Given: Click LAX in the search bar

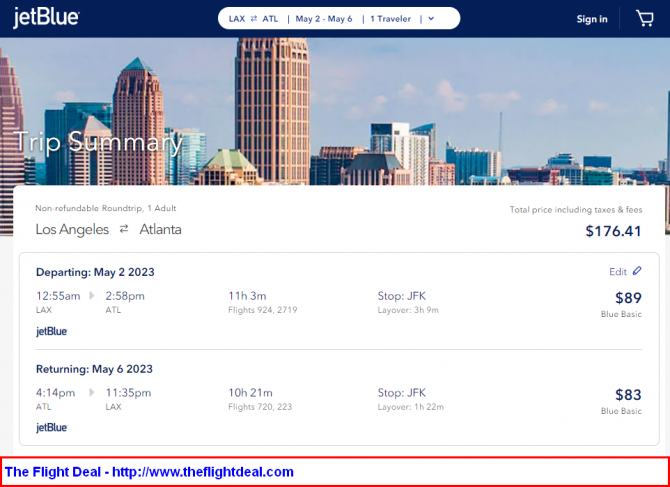Looking at the screenshot, I should [237, 19].
